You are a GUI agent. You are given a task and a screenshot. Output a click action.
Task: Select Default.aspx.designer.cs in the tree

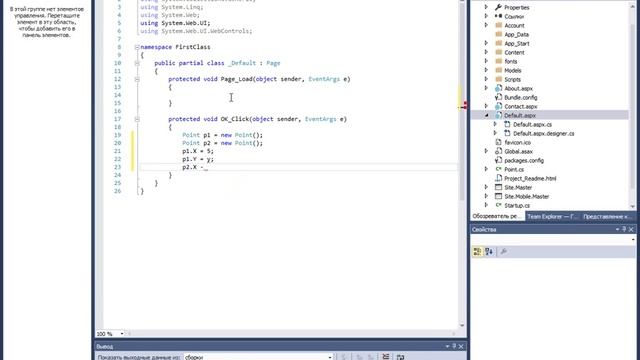point(544,133)
